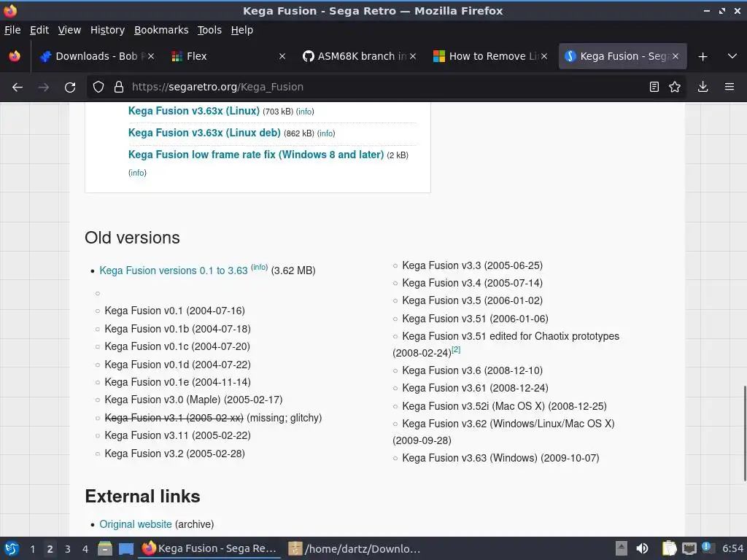Open a new tab with plus button
This screenshot has height=560, width=747.
click(703, 56)
